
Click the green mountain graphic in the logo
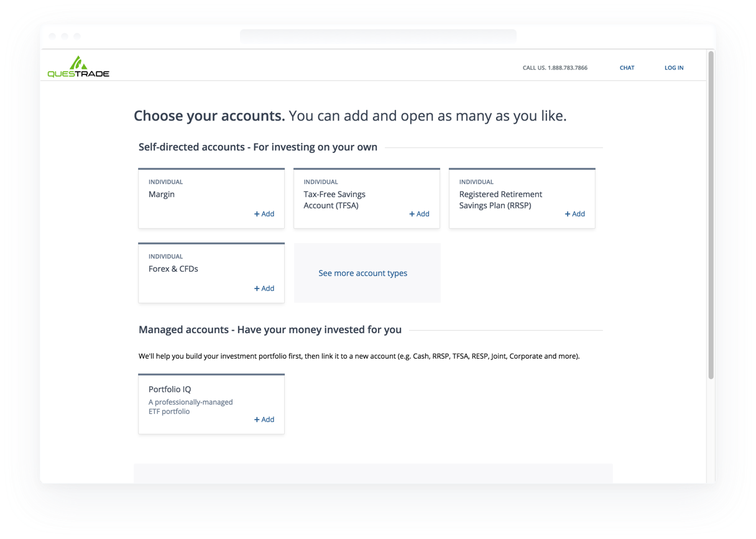pos(79,60)
